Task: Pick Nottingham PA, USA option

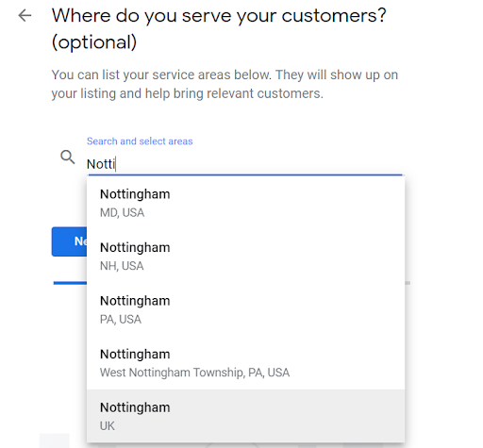Action: 245,309
